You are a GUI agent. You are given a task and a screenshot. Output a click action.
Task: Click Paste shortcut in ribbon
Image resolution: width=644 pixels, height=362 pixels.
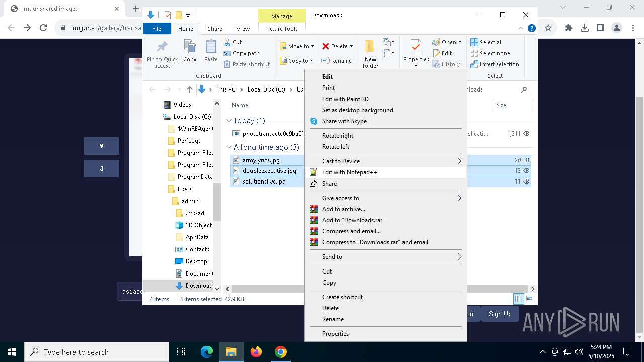pos(247,64)
